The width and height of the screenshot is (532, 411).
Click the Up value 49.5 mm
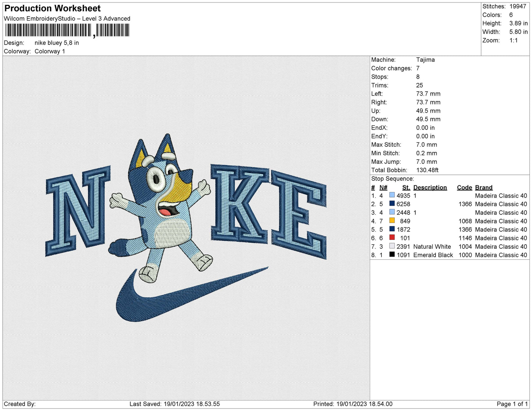[428, 110]
